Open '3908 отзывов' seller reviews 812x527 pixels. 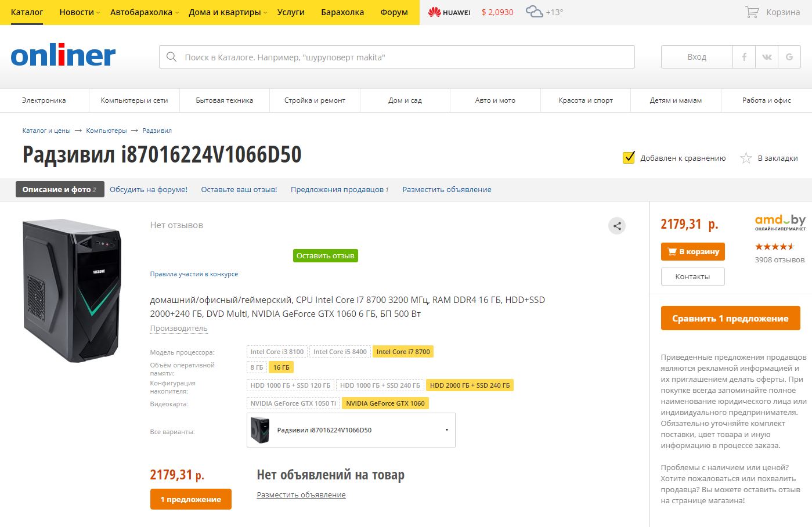tap(779, 259)
